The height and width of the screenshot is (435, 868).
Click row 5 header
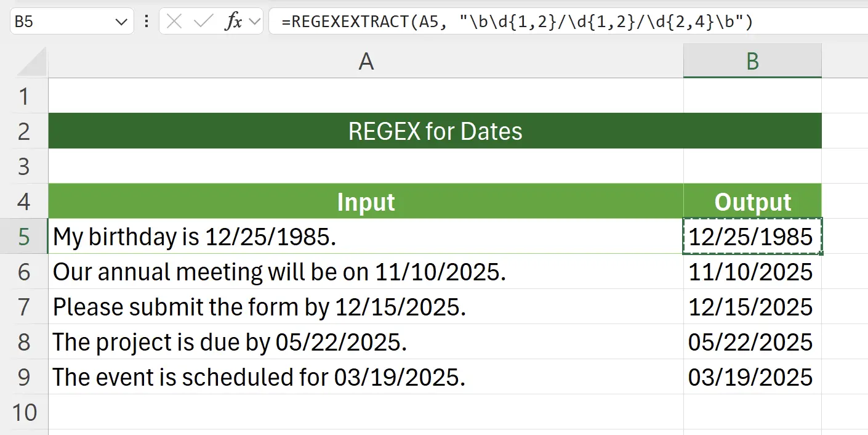25,237
